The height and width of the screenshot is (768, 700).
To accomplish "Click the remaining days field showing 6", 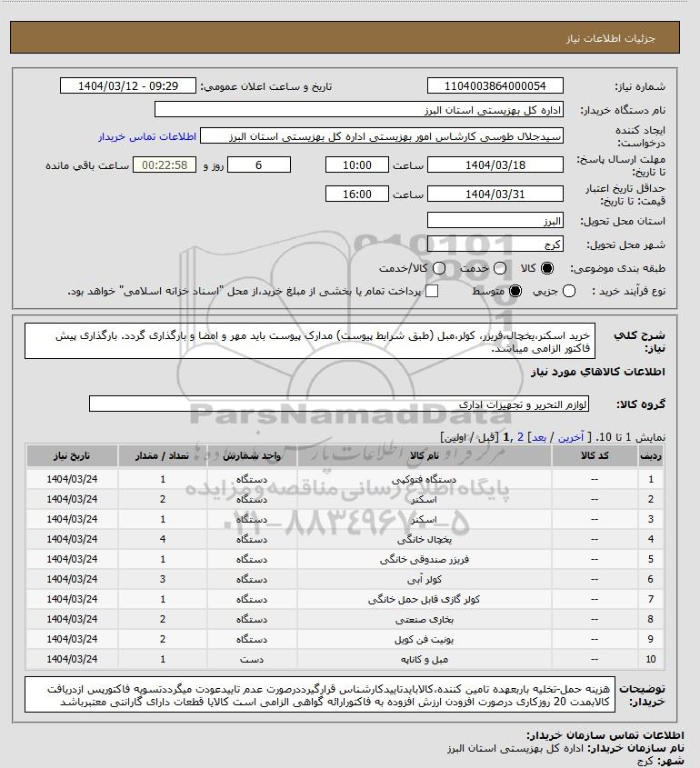I will click(x=259, y=165).
